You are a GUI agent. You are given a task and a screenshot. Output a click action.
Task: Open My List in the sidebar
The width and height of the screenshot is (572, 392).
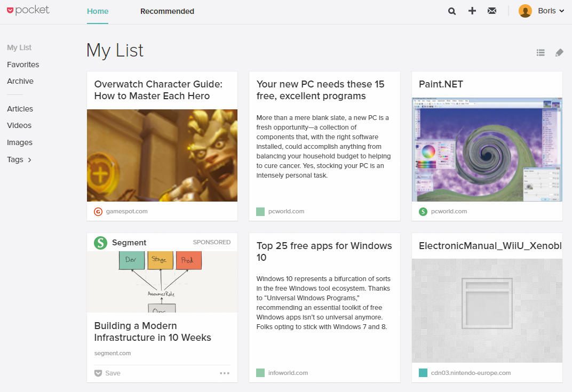point(19,47)
